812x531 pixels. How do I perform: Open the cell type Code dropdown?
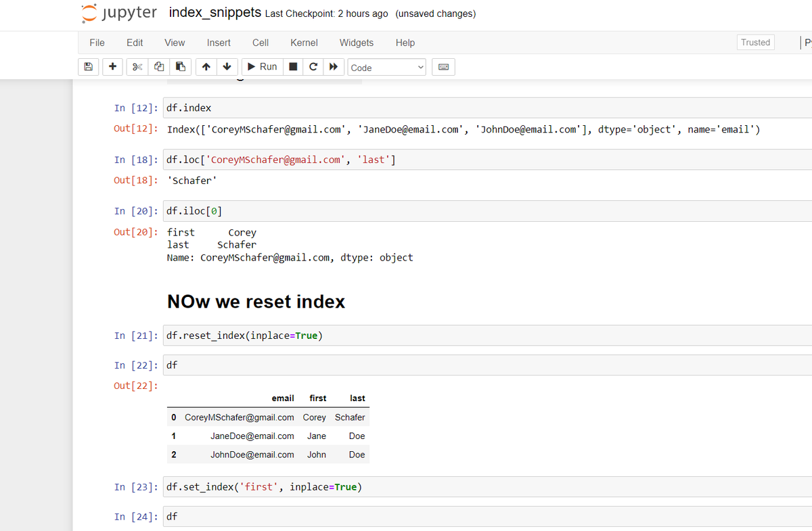[x=386, y=68]
